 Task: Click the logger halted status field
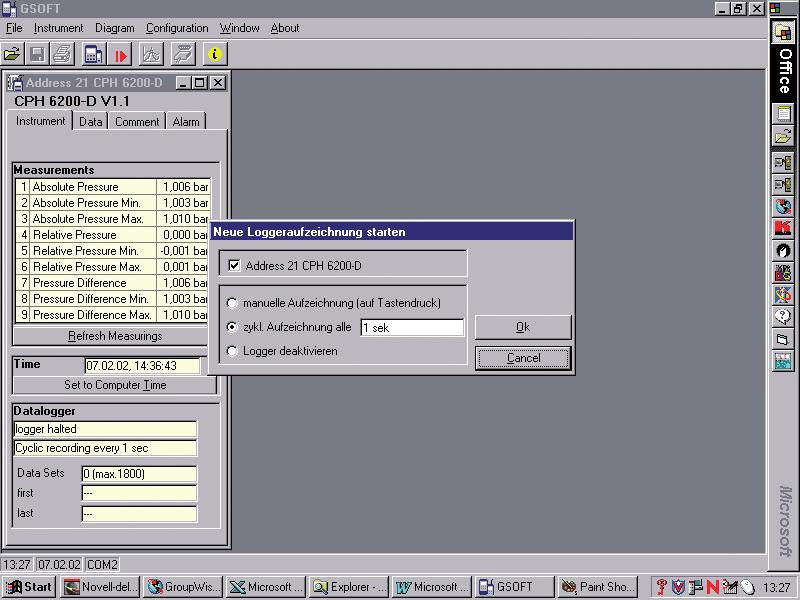click(105, 429)
